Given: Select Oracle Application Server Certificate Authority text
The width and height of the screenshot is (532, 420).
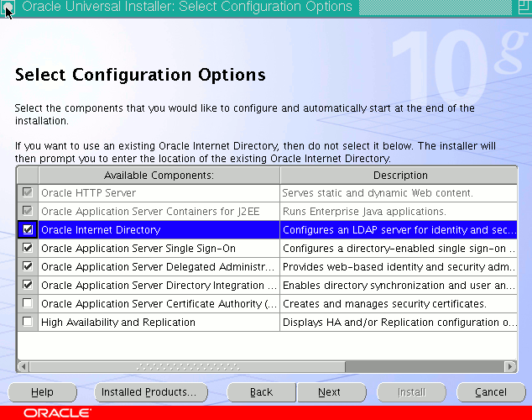Looking at the screenshot, I should tap(159, 303).
